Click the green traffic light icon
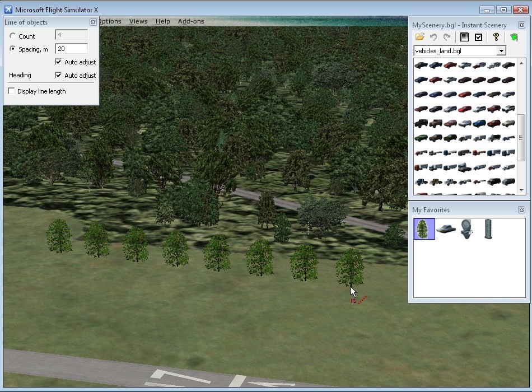This screenshot has height=392, width=532. click(x=514, y=38)
